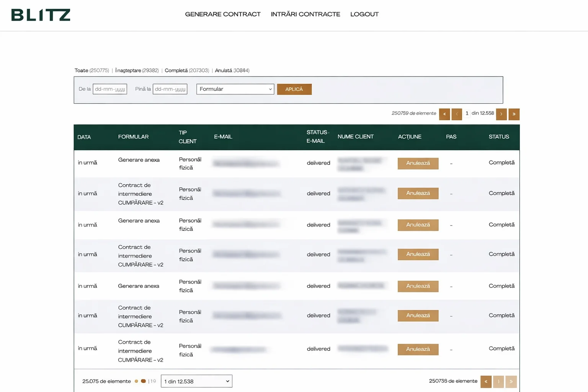Viewport: 588px width, 392px height.
Task: Click the BLITZ logo
Action: click(41, 15)
